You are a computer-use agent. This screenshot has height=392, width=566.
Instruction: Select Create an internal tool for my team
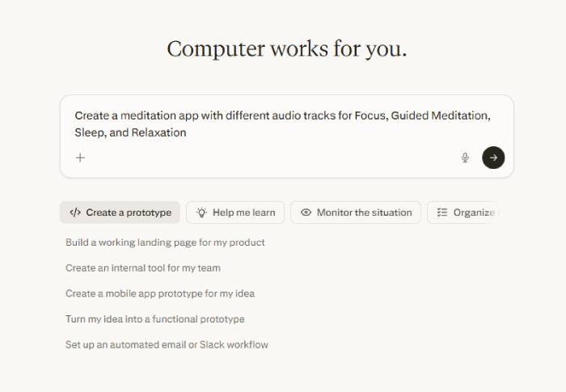pos(143,268)
